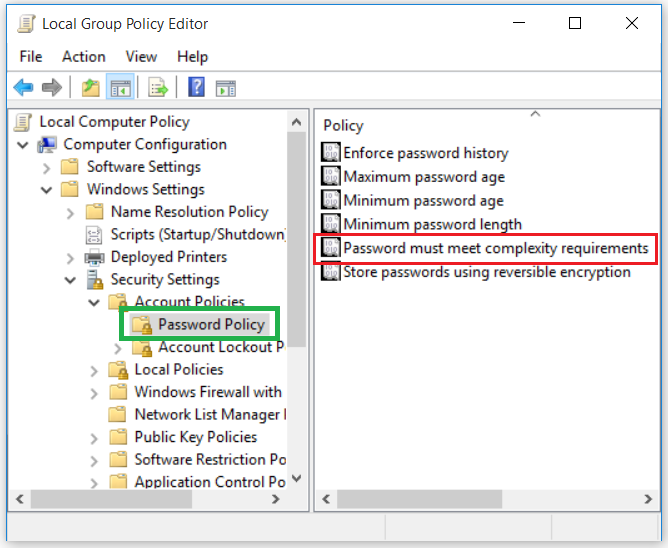This screenshot has width=668, height=548.
Task: Open the Action menu
Action: 84,57
